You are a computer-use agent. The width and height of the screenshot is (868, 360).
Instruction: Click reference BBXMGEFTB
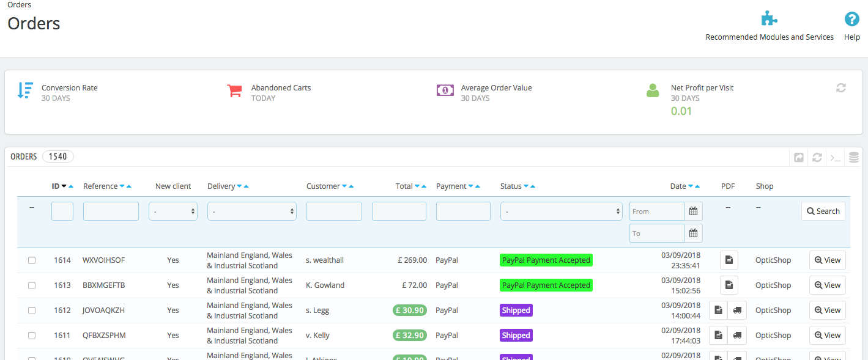click(104, 285)
